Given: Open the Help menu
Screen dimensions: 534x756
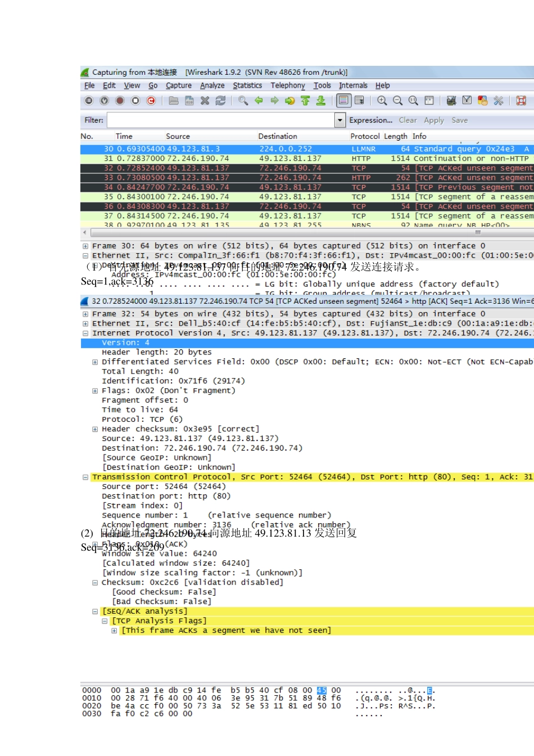Looking at the screenshot, I should click(383, 85).
